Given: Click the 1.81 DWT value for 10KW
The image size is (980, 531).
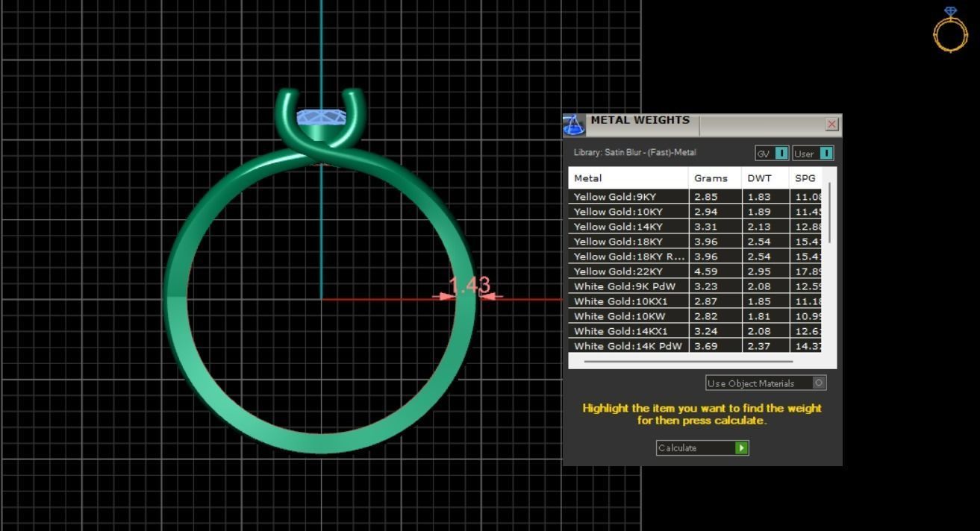Looking at the screenshot, I should coord(758,316).
